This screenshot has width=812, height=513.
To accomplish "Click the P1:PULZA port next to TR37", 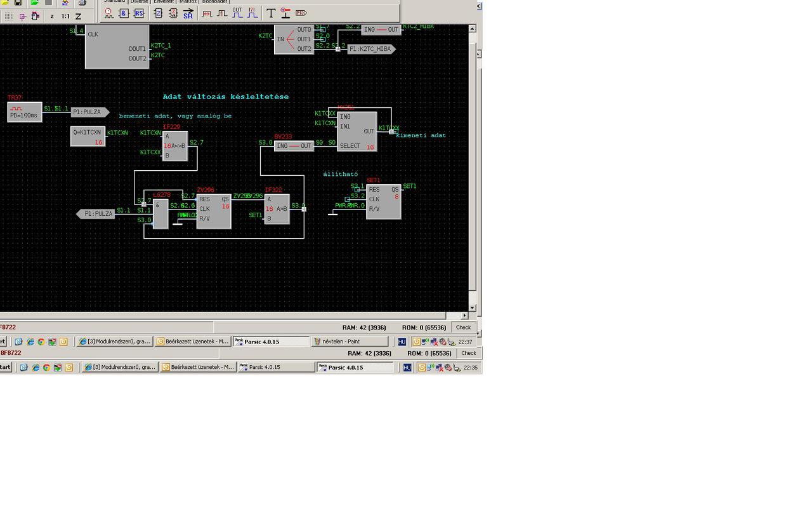I will (89, 112).
